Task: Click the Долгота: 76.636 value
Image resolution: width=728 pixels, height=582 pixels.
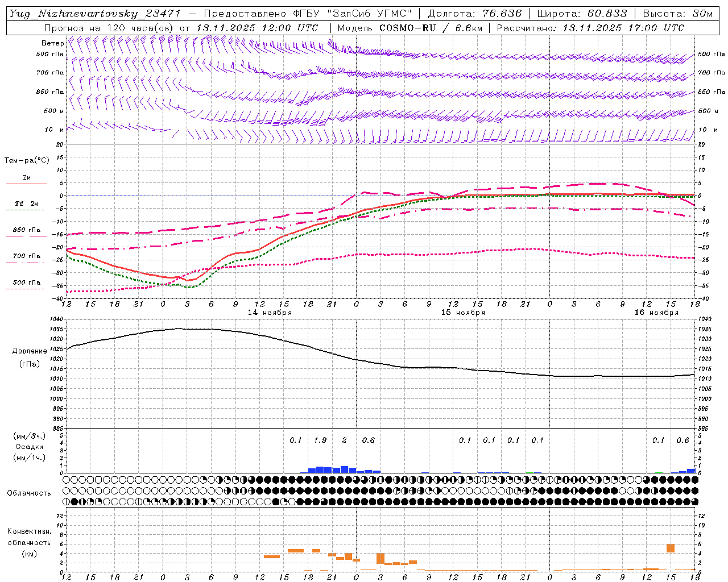Action: point(474,14)
